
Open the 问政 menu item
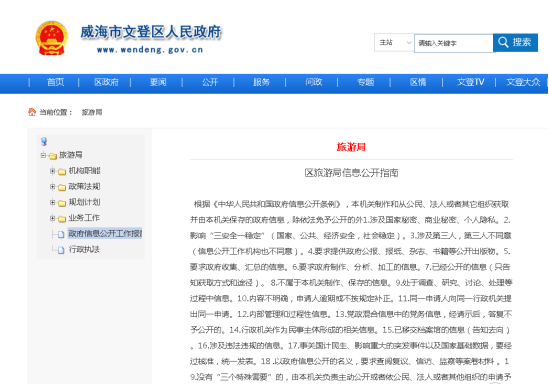tap(313, 83)
